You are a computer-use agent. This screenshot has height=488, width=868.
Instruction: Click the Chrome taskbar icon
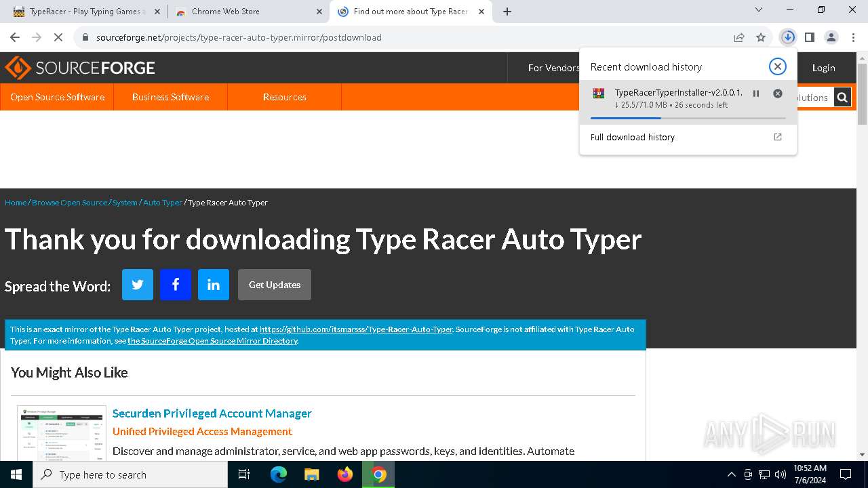[378, 474]
